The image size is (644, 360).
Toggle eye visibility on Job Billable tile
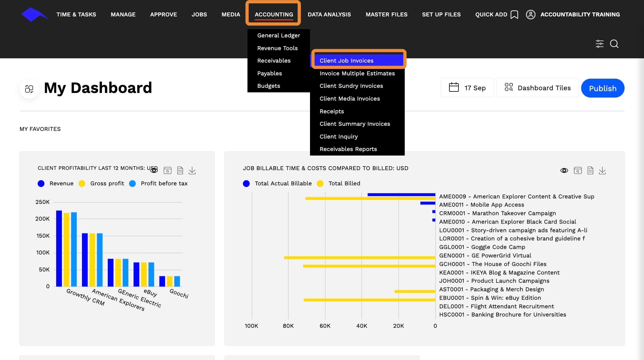(564, 171)
